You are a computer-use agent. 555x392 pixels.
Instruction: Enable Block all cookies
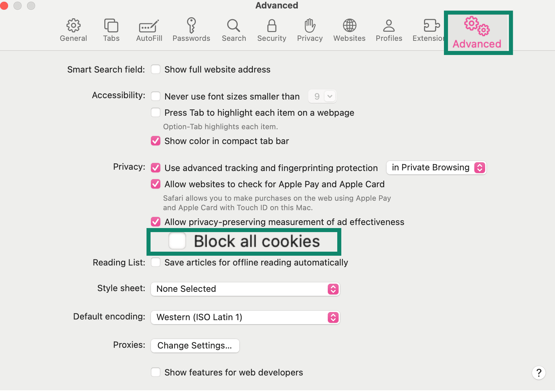click(177, 241)
